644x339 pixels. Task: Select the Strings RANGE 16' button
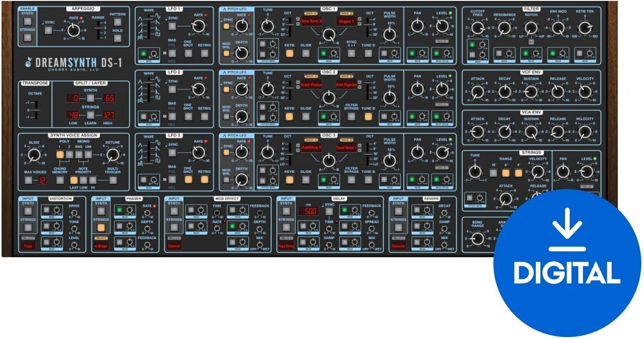click(493, 173)
